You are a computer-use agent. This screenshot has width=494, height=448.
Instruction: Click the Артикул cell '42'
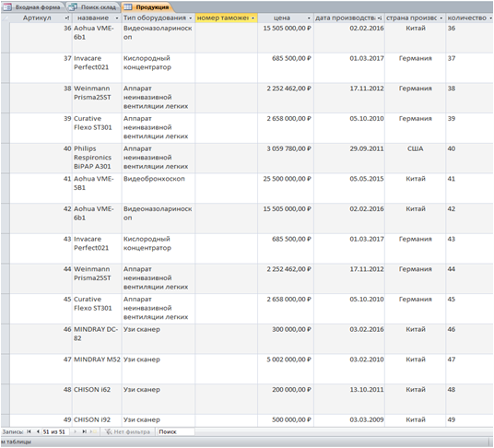point(41,218)
